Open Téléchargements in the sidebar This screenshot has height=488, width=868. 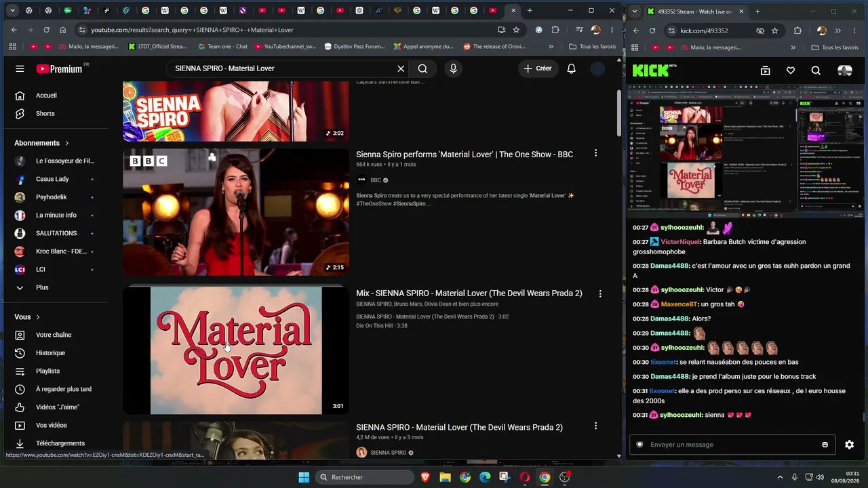pyautogui.click(x=54, y=443)
